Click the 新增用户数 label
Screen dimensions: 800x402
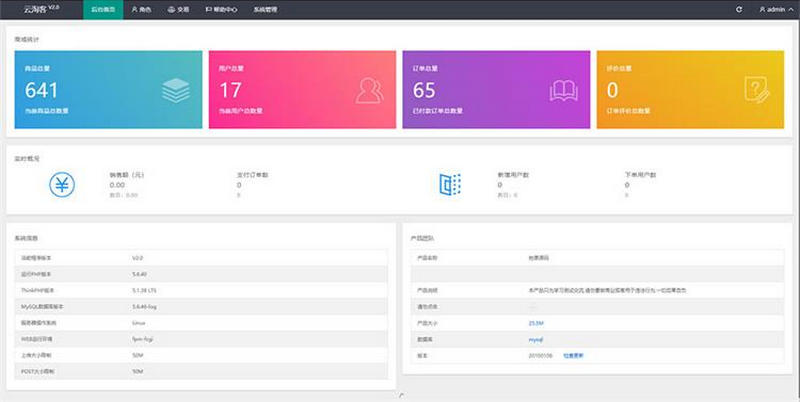tap(513, 174)
